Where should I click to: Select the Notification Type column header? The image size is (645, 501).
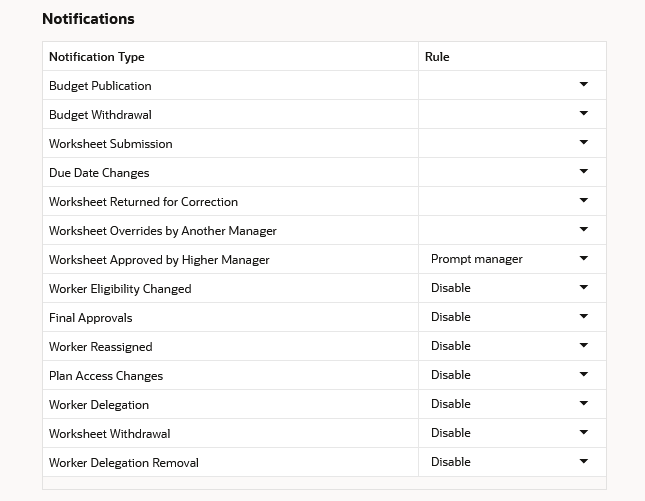pos(97,57)
